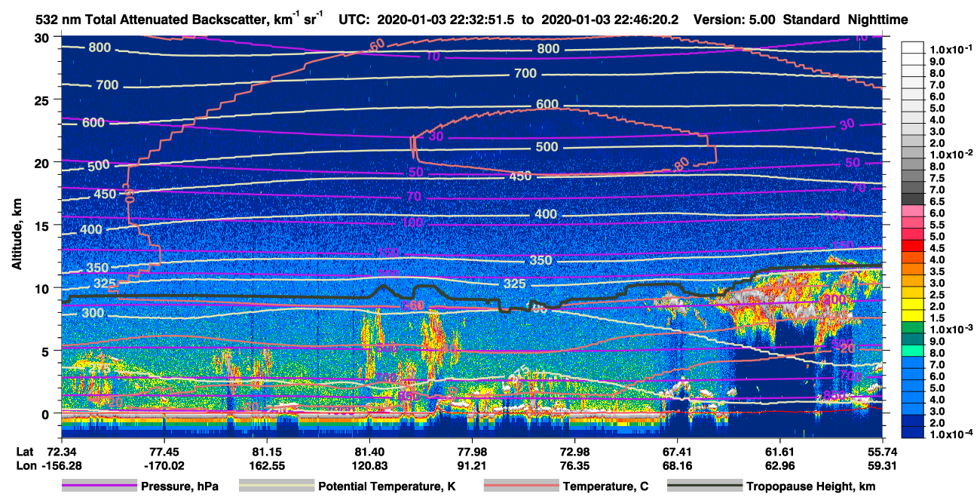Pick the dark gray color scale swatch beside 6.5

point(913,200)
